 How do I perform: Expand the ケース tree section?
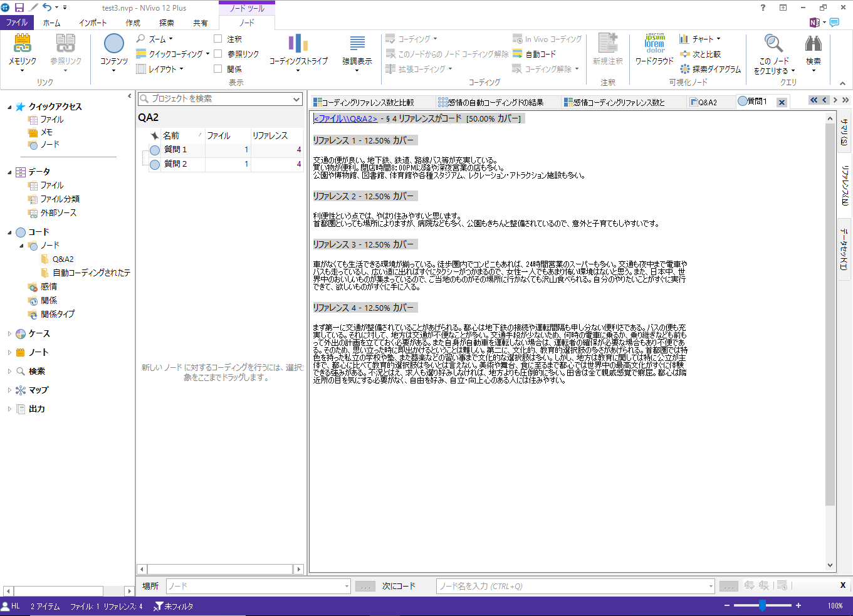pyautogui.click(x=9, y=334)
